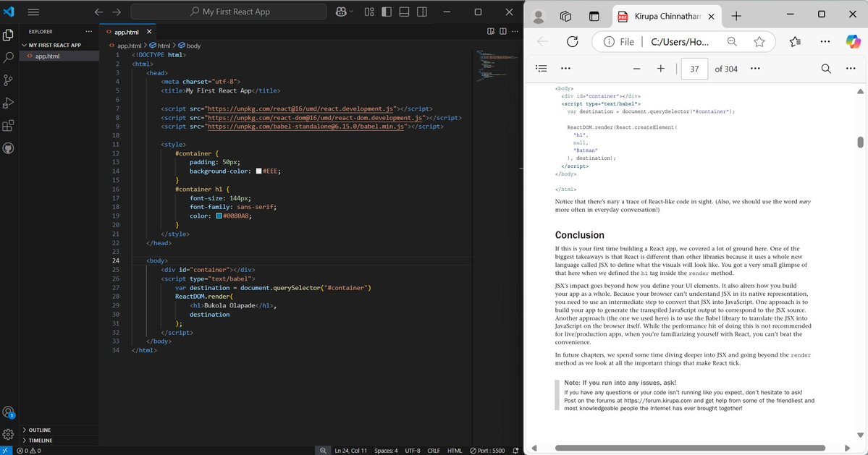The height and width of the screenshot is (455, 868).
Task: Open the Accounts menu in VS Code
Action: (x=8, y=412)
